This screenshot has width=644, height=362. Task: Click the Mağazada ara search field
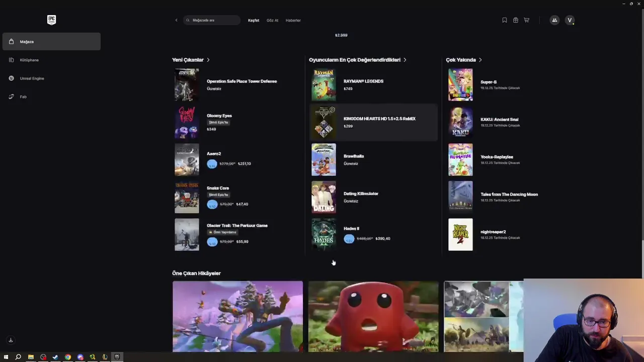[211, 20]
